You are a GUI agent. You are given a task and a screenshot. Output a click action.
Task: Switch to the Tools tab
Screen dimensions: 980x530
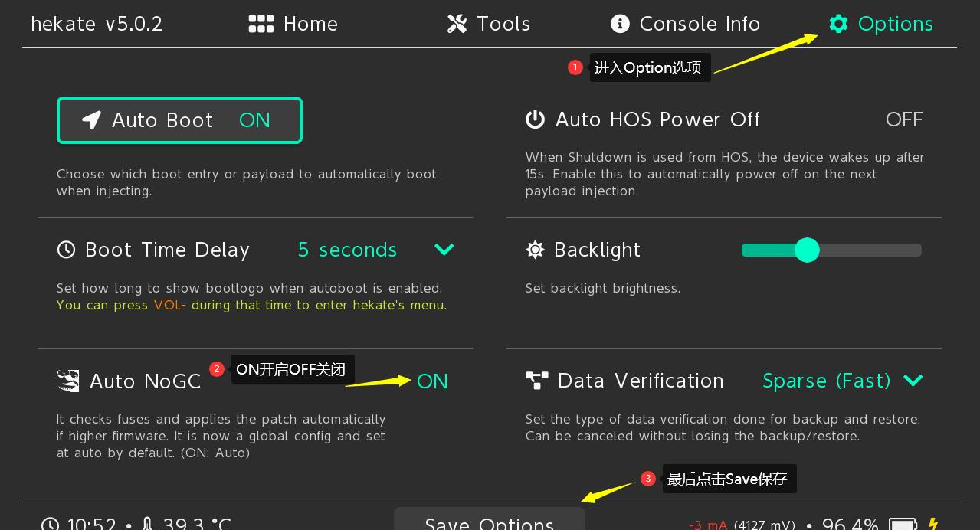coord(489,24)
